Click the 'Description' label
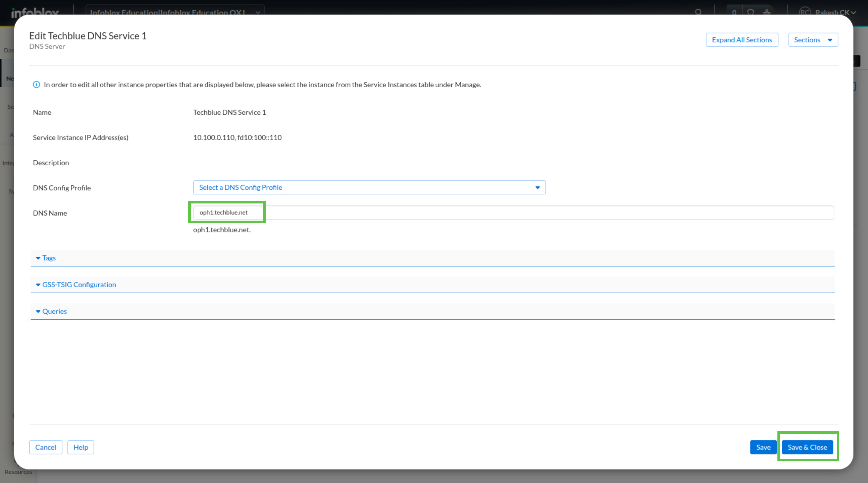Image resolution: width=868 pixels, height=483 pixels. coord(51,163)
